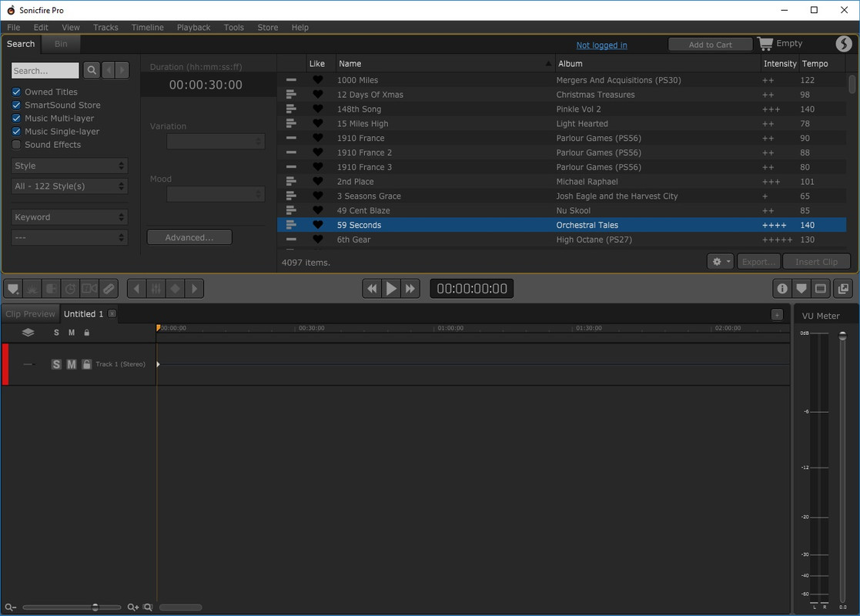Like the 59 Seconds track heart
Screen dimensions: 860x616
tap(317, 225)
